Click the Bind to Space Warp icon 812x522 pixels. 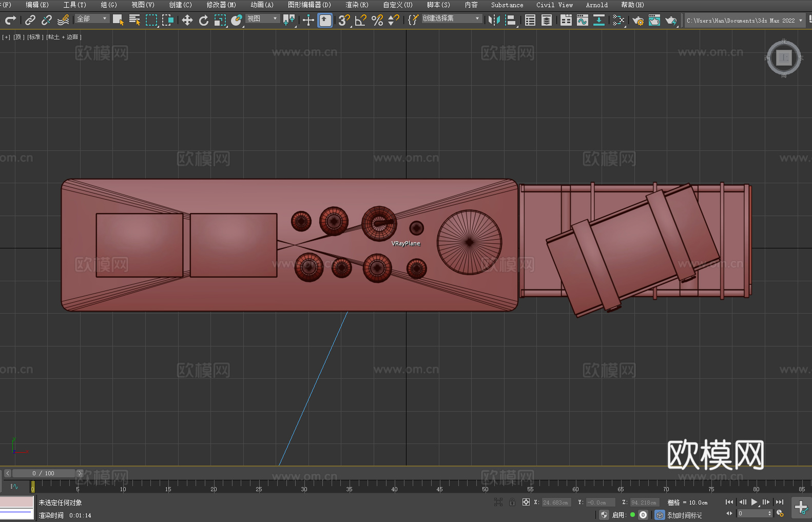[63, 20]
